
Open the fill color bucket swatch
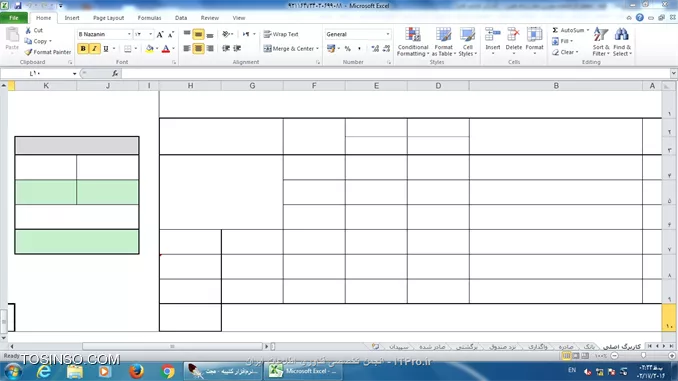pyautogui.click(x=150, y=48)
